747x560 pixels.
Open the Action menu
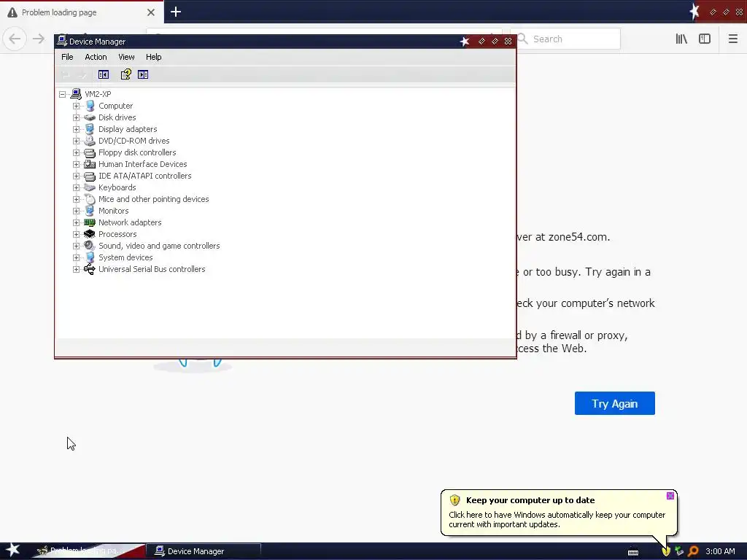click(96, 57)
